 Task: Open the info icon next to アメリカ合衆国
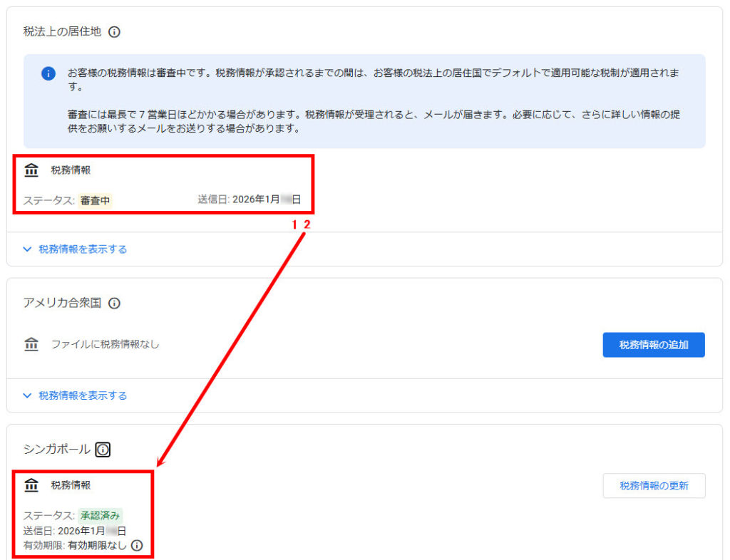pos(114,304)
